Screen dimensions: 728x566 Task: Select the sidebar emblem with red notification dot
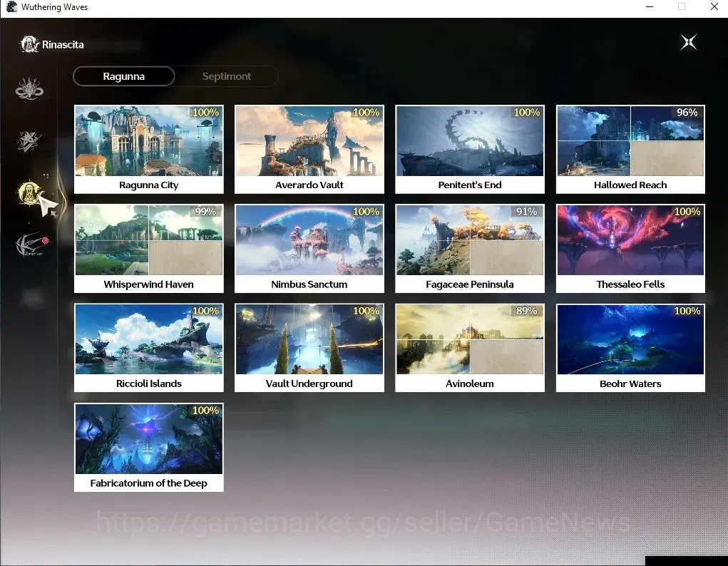pyautogui.click(x=31, y=245)
